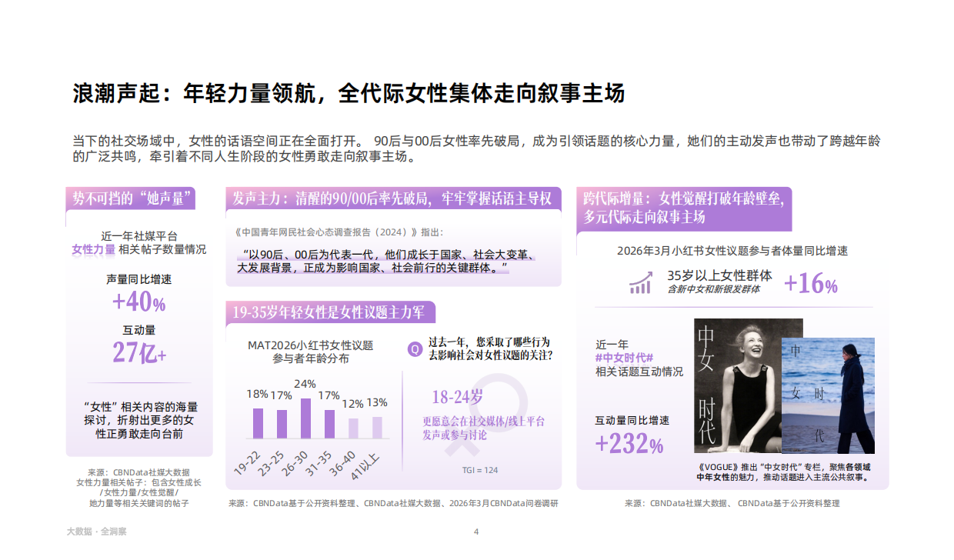The image size is (954, 560).
Task: Click the +16% figure
Action: pos(811,284)
